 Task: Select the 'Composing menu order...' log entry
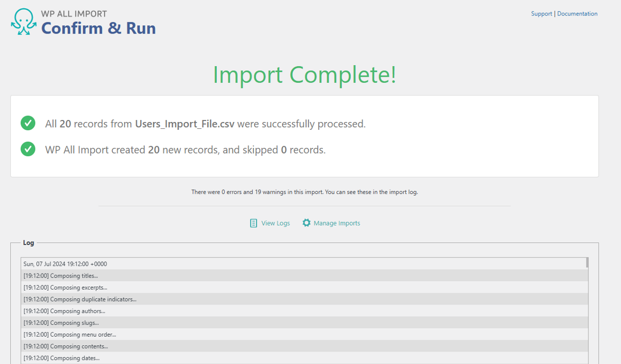pyautogui.click(x=70, y=335)
